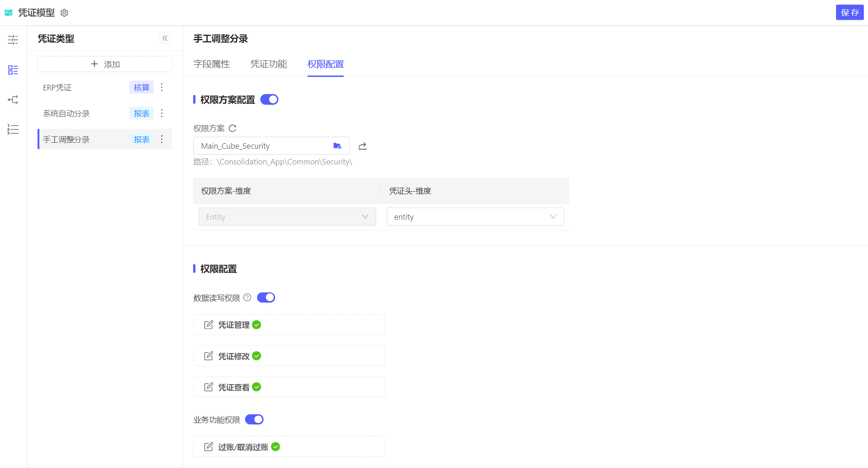Image resolution: width=868 pixels, height=468 pixels.
Task: Add a new 凭证类型 with 添加
Action: point(105,64)
